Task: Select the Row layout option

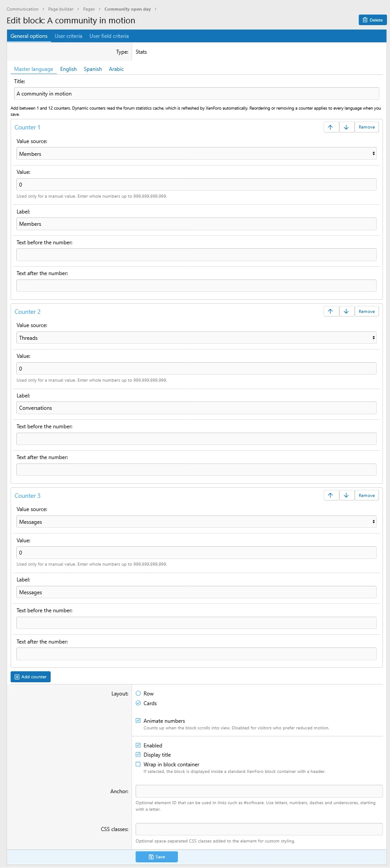Action: tap(138, 693)
